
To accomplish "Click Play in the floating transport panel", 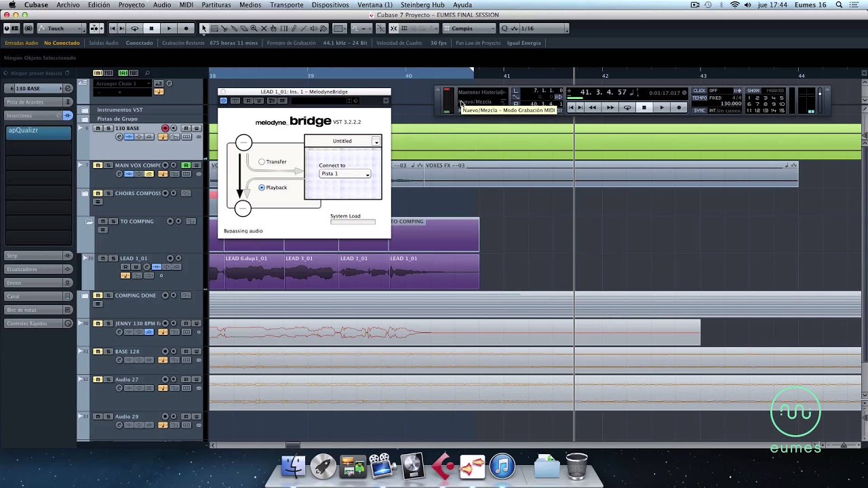I will pyautogui.click(x=662, y=107).
